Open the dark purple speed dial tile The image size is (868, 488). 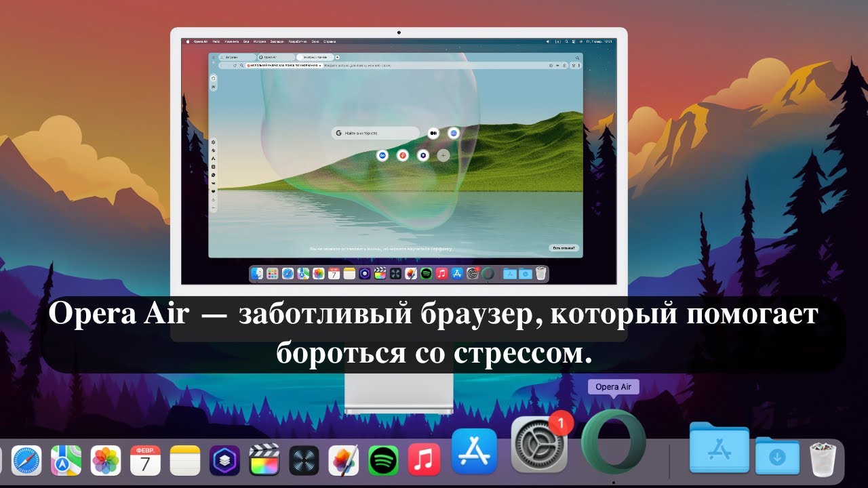(423, 155)
